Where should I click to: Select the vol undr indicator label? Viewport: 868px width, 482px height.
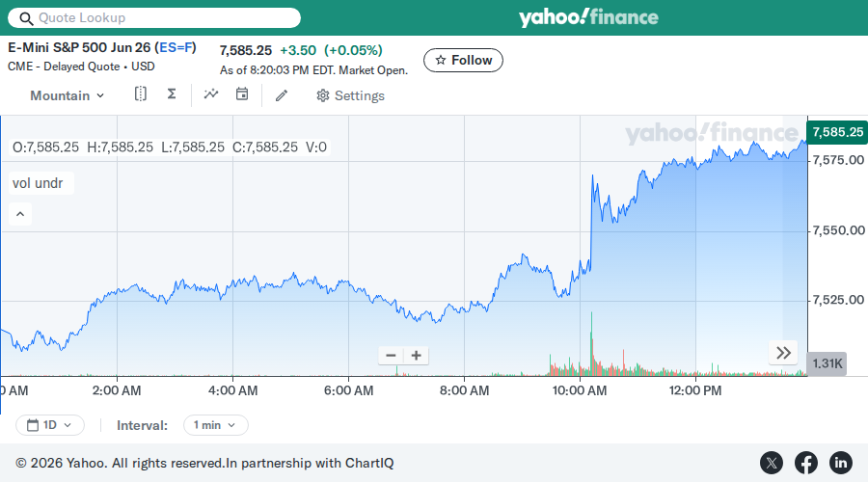coord(39,183)
